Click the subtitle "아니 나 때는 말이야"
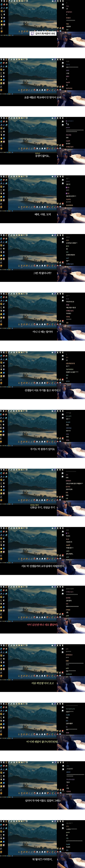 point(42,332)
